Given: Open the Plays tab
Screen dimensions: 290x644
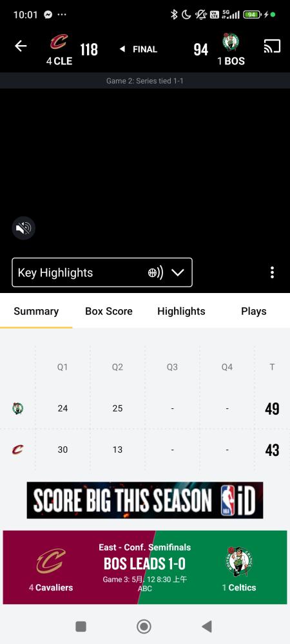Looking at the screenshot, I should 253,311.
